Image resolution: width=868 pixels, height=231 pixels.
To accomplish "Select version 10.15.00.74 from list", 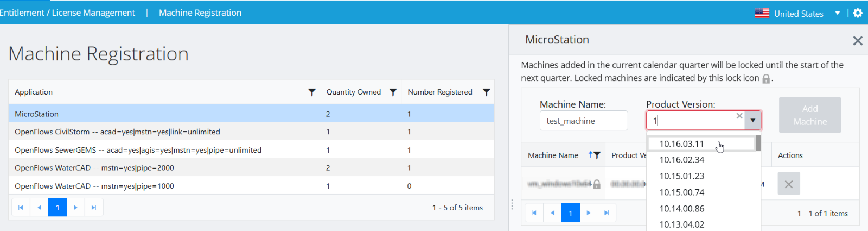I will [701, 192].
